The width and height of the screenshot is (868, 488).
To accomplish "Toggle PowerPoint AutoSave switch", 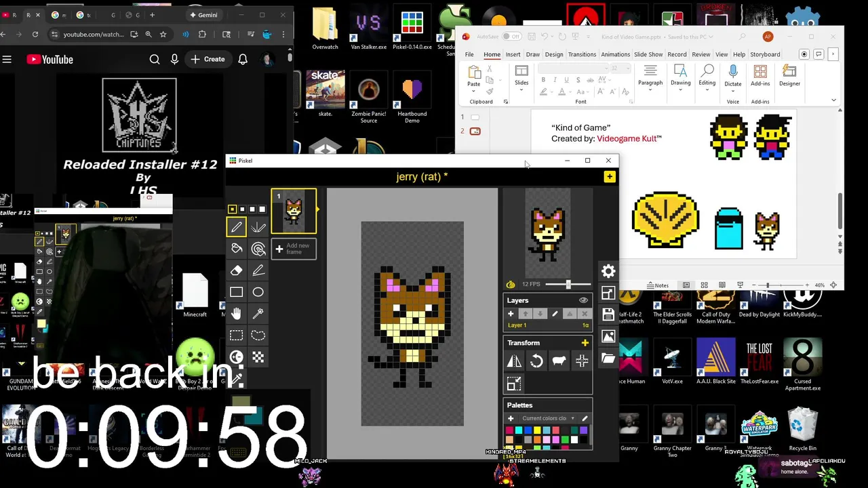I will point(511,37).
